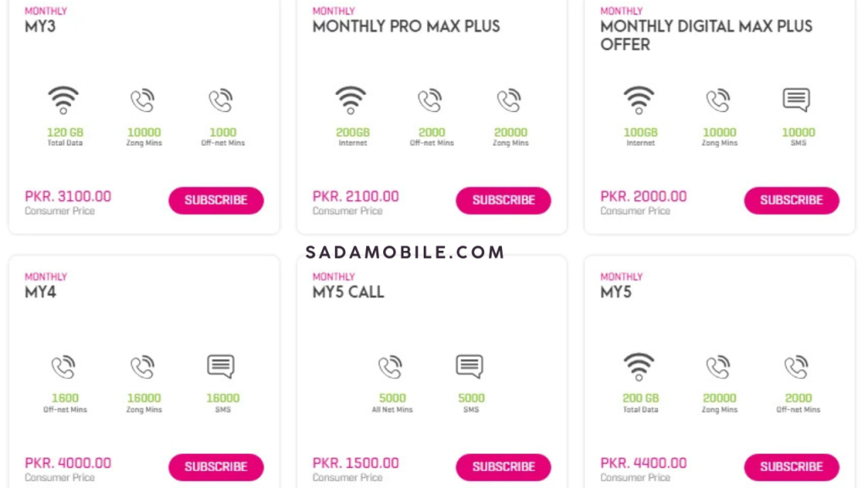The height and width of the screenshot is (488, 868).
Task: Click the Off-net Mins icon on PRO MAX PLUS
Action: [431, 99]
